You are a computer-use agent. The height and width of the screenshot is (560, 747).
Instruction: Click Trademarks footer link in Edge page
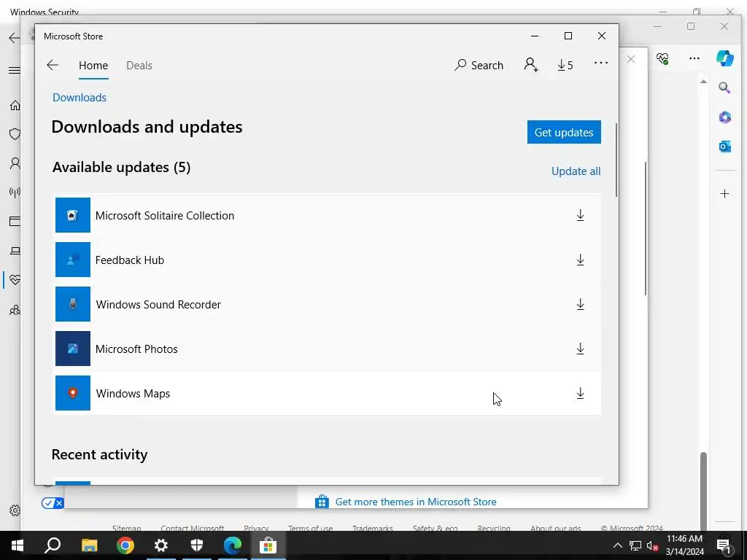373,528
